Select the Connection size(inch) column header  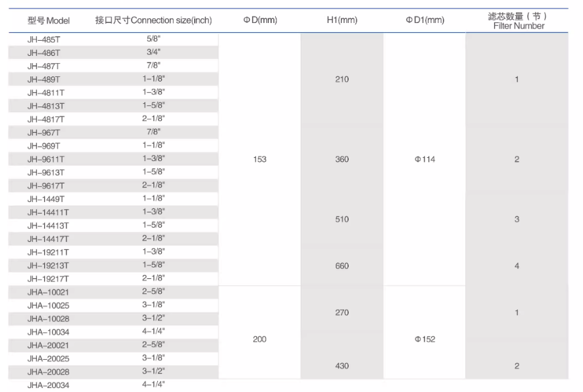pyautogui.click(x=153, y=20)
